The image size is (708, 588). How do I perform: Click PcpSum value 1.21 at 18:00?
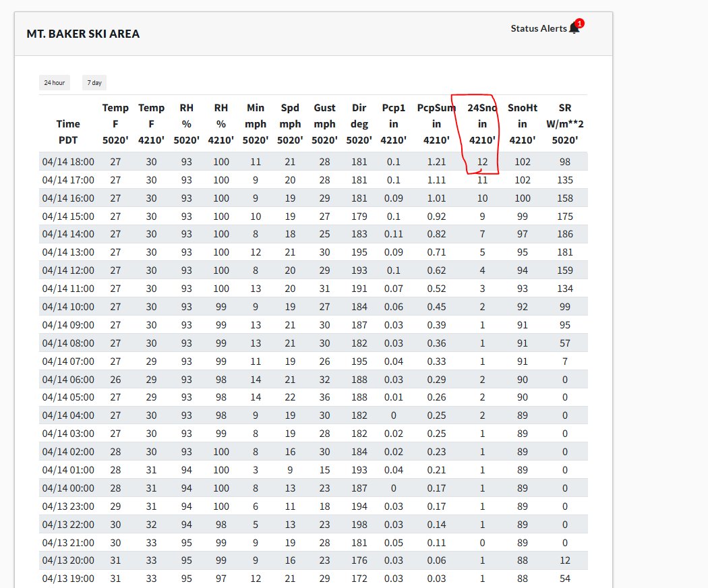[x=436, y=162]
